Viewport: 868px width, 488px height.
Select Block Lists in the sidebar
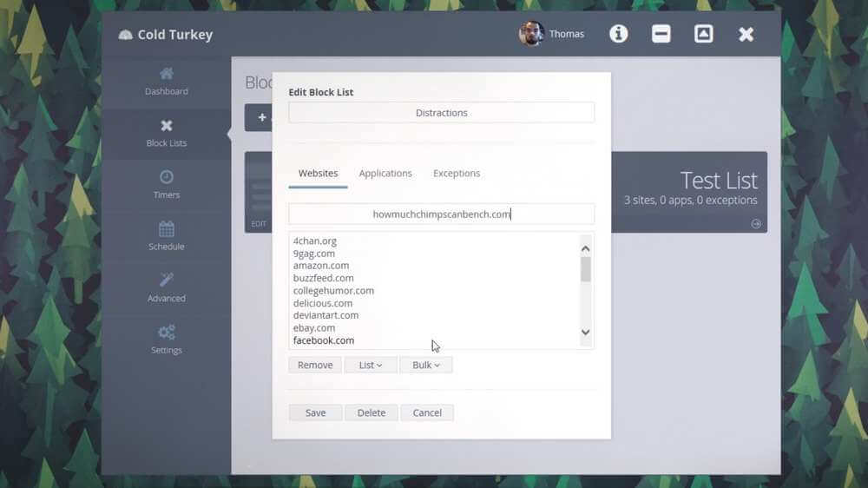click(166, 134)
